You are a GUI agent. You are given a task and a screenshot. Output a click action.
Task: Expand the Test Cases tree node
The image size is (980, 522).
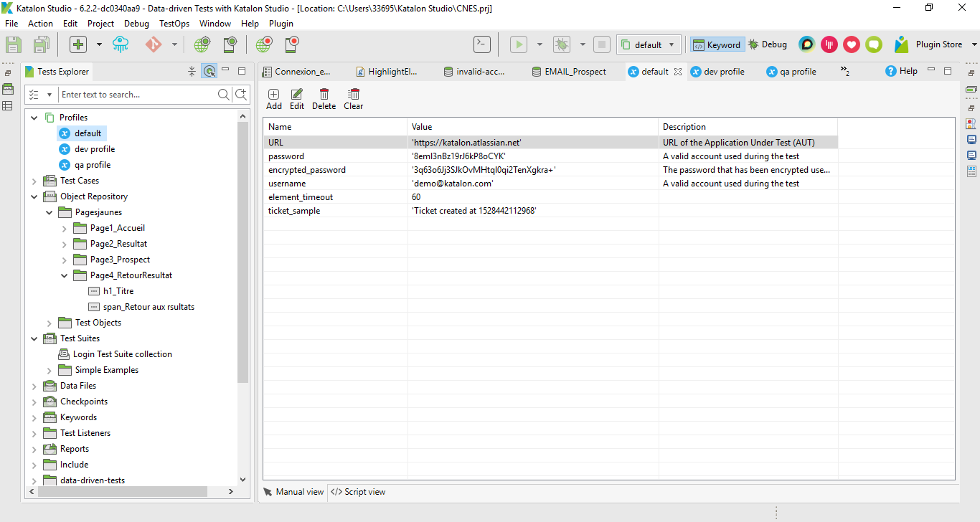(x=34, y=181)
